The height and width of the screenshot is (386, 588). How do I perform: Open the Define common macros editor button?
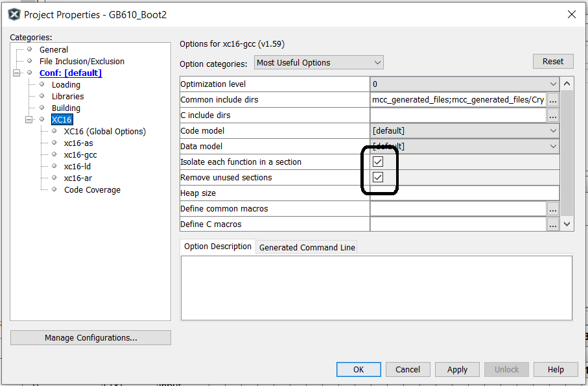pyautogui.click(x=552, y=209)
